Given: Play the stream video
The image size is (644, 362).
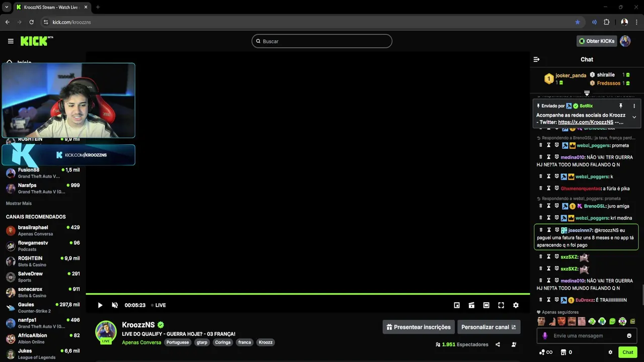Looking at the screenshot, I should tap(100, 305).
